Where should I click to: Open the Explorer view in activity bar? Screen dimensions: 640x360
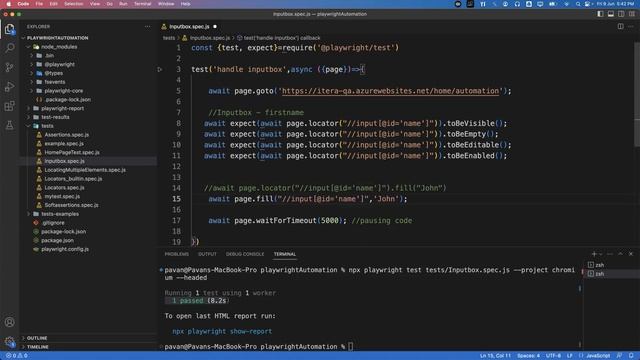(x=9, y=29)
